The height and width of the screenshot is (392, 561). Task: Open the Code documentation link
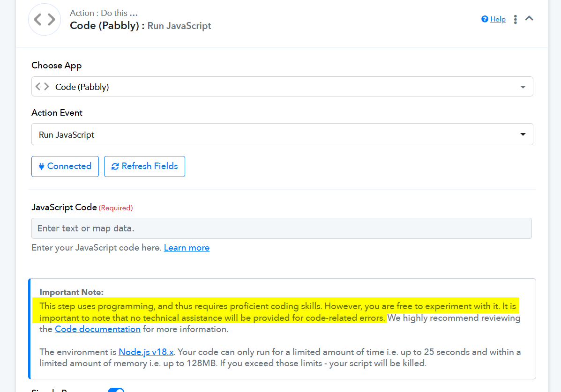pos(97,329)
